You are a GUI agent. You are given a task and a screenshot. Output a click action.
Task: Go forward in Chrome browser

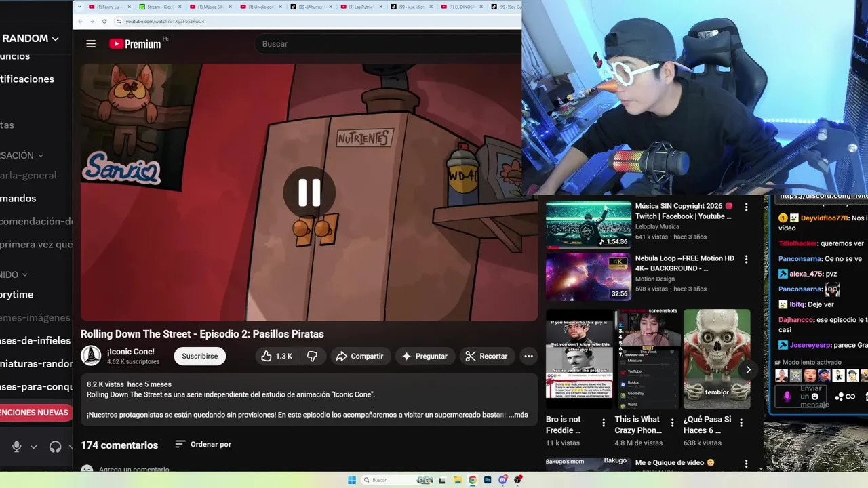point(92,21)
